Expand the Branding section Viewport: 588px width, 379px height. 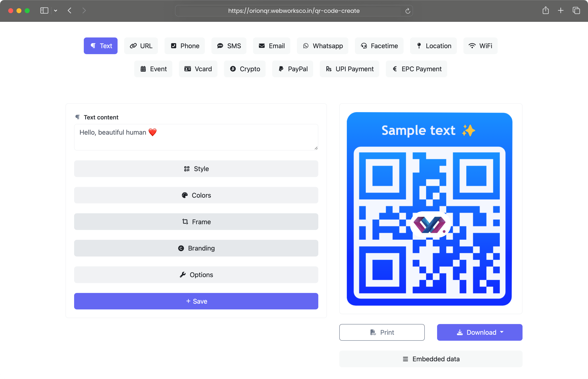(x=196, y=248)
